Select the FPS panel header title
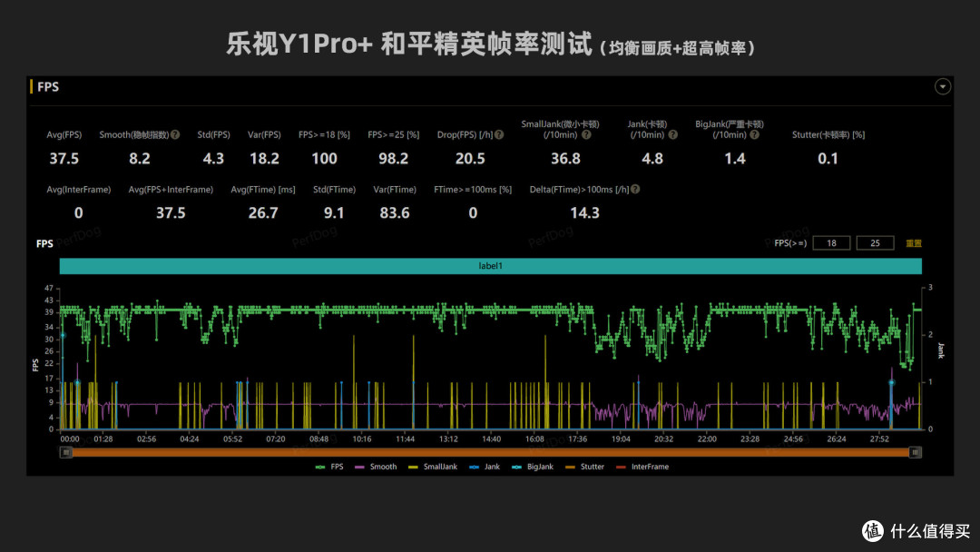This screenshot has width=980, height=552. pos(47,87)
